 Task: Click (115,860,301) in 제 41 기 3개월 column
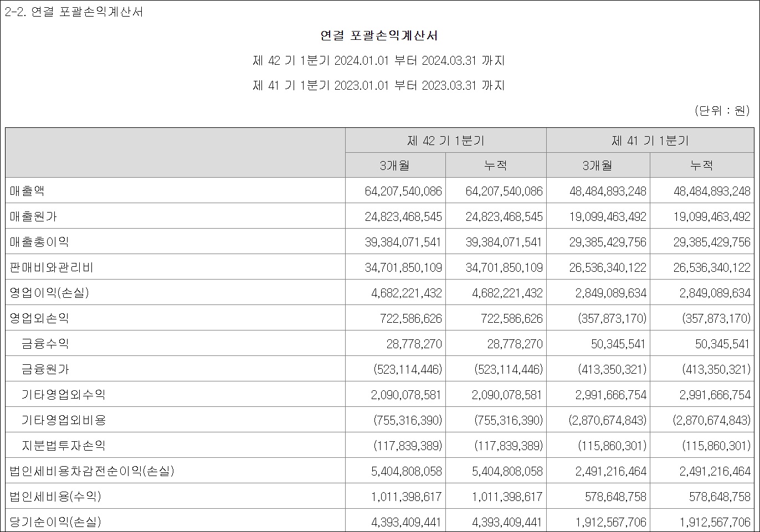click(612, 446)
